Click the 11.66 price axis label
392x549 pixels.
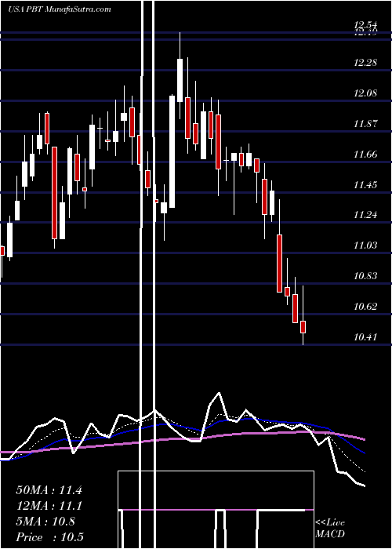(365, 155)
